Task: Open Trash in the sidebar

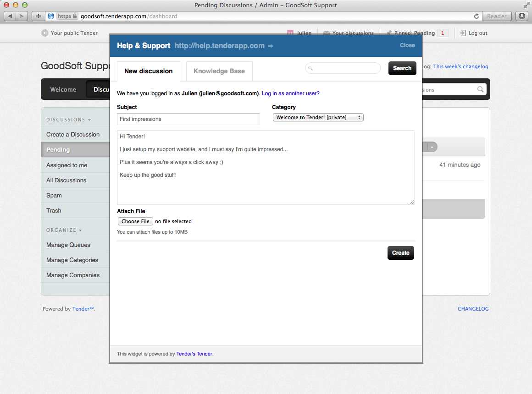Action: 54,211
